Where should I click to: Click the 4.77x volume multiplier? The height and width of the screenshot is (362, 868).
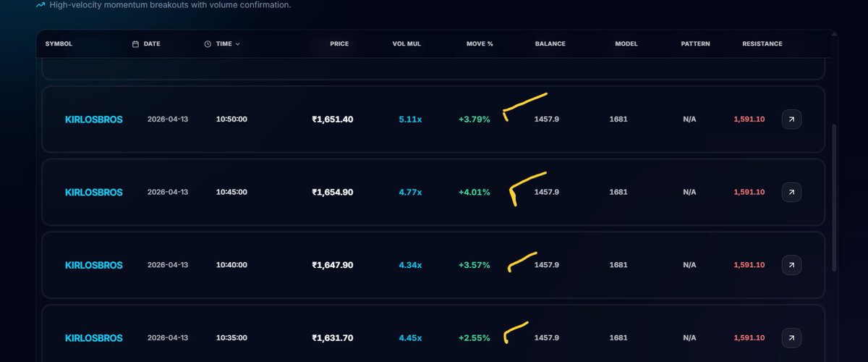click(410, 193)
